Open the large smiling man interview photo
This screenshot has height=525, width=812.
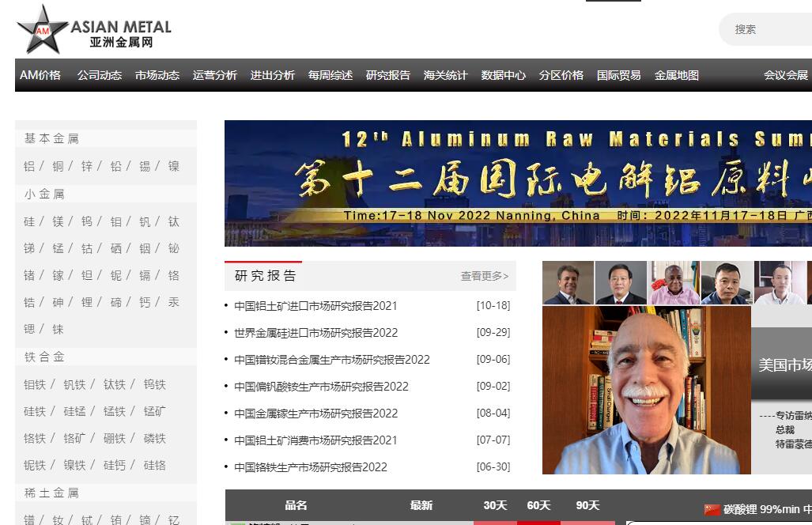coord(646,390)
